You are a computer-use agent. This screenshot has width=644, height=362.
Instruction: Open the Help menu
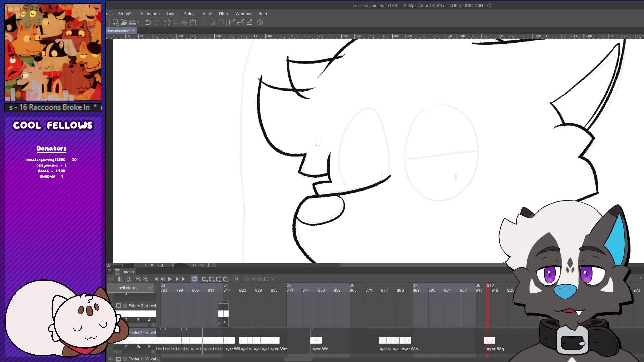point(263,14)
